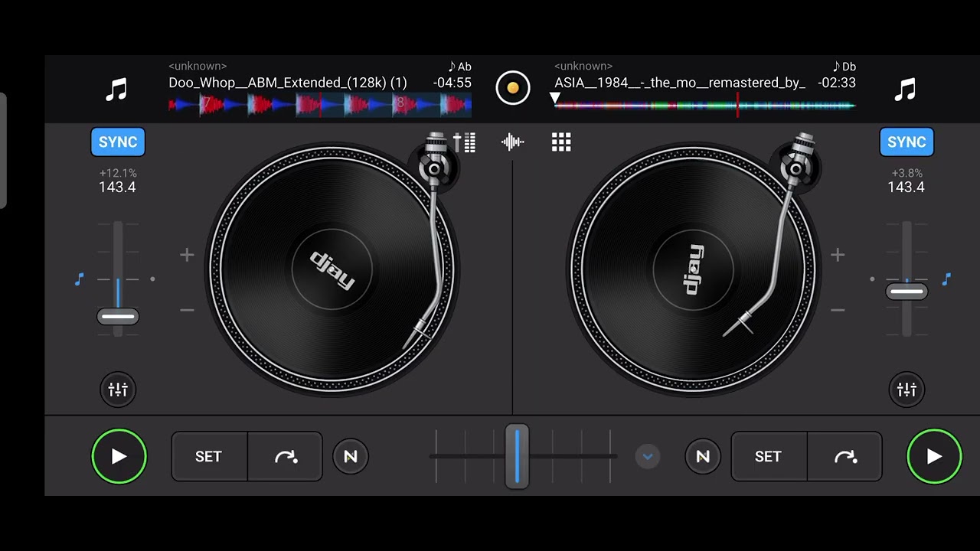Screen dimensions: 980x551
Task: Toggle key lock note on right deck
Action: click(946, 280)
